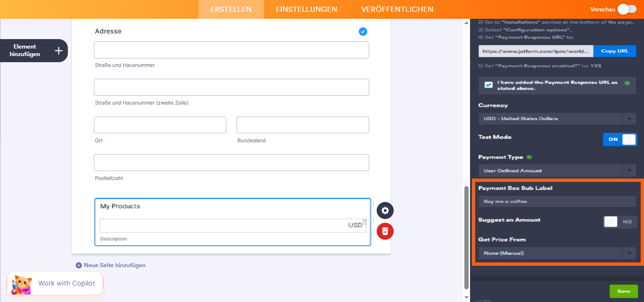This screenshot has height=302, width=644.
Task: Click the blue checkmark on the Adresse field
Action: [363, 32]
